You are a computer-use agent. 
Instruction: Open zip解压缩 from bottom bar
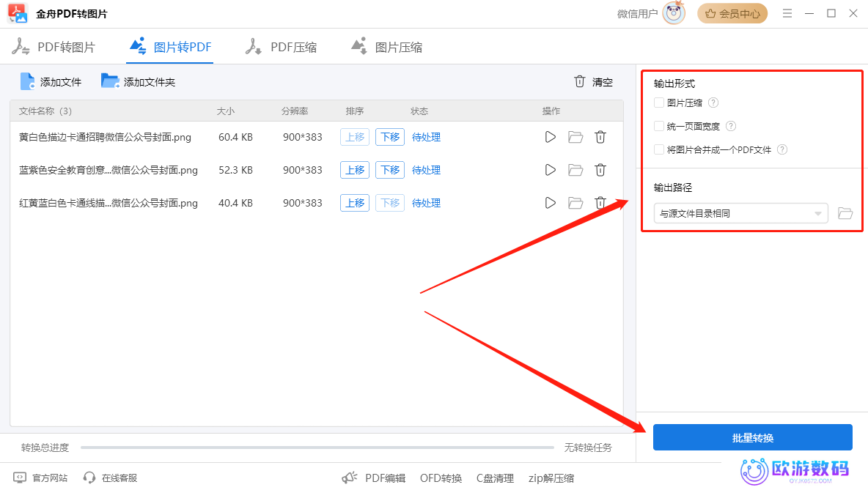[551, 478]
